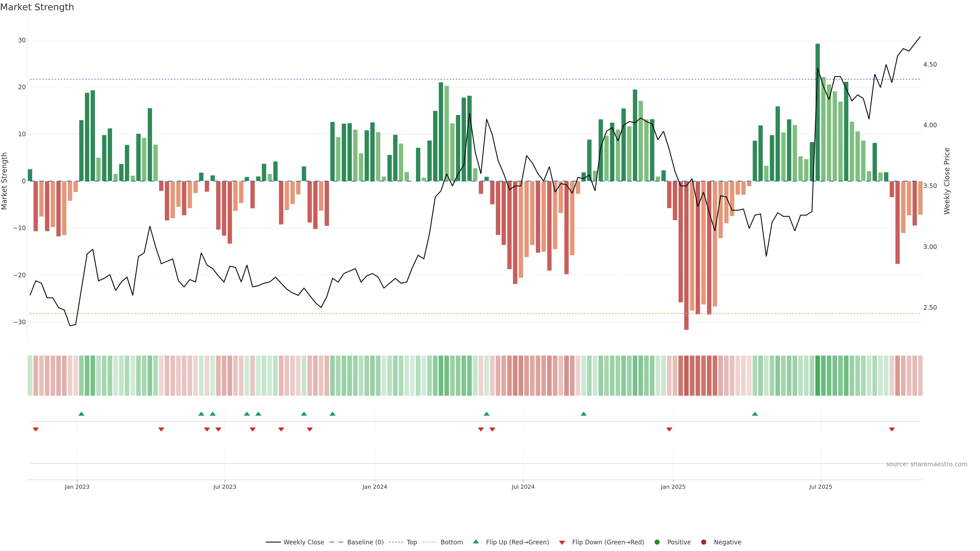The image size is (980, 551).
Task: Click the source: sharemaestro.com text
Action: click(926, 464)
